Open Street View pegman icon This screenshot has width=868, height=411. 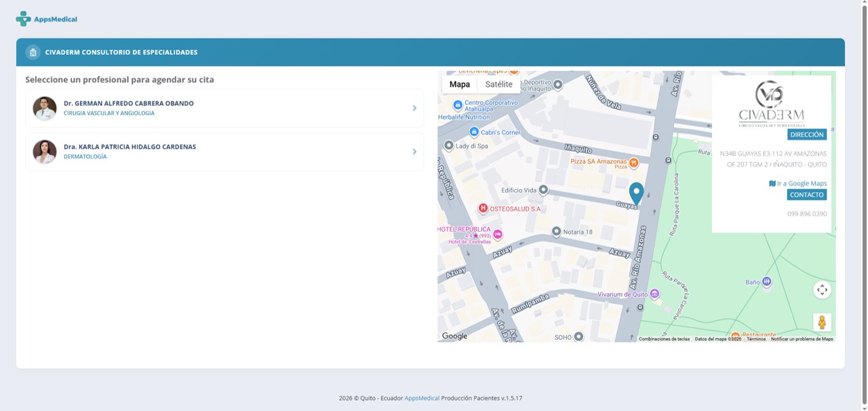click(822, 322)
